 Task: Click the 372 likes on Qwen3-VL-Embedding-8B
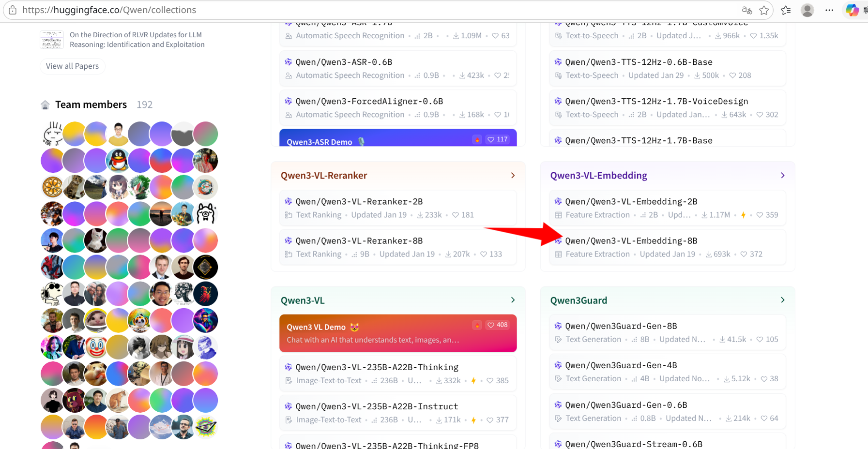pyautogui.click(x=751, y=254)
